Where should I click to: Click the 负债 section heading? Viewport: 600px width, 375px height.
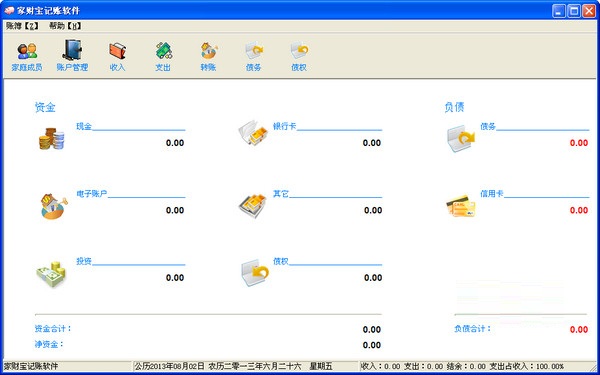click(x=454, y=107)
